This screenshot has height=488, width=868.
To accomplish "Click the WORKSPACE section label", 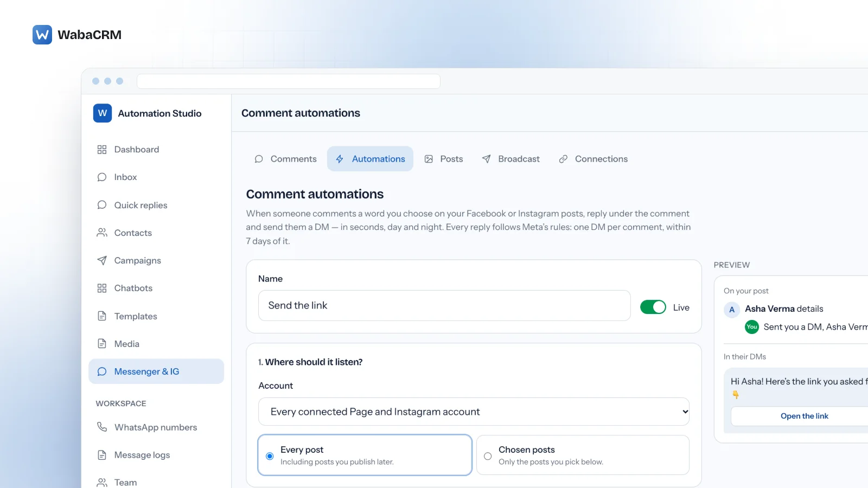I will tap(121, 403).
